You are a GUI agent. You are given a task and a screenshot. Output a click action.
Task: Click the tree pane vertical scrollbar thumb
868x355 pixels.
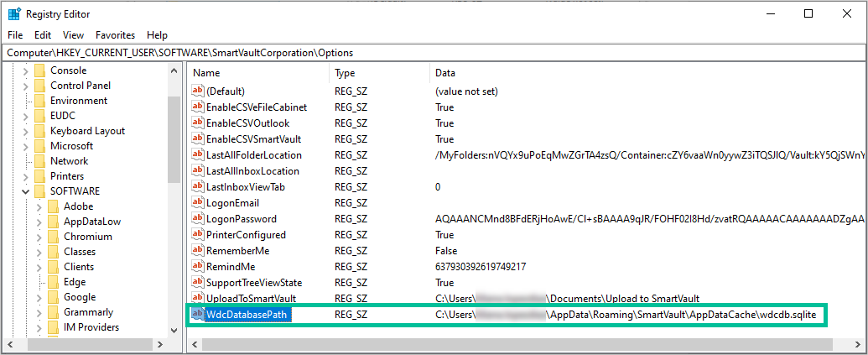(174, 139)
